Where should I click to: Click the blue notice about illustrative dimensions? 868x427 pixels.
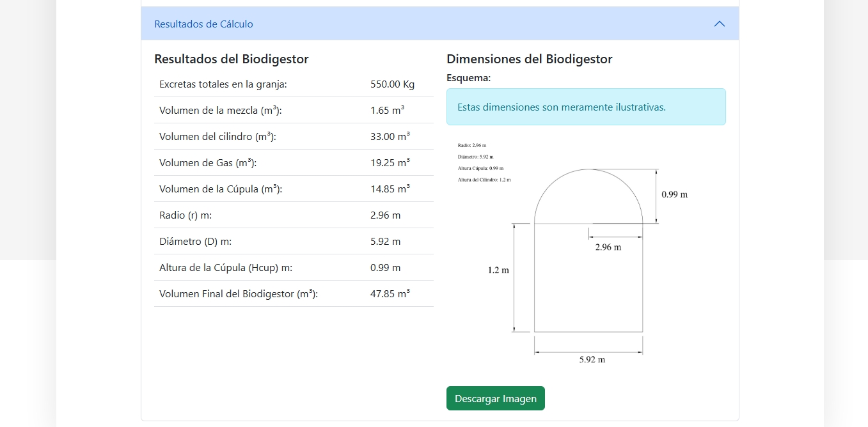(585, 107)
